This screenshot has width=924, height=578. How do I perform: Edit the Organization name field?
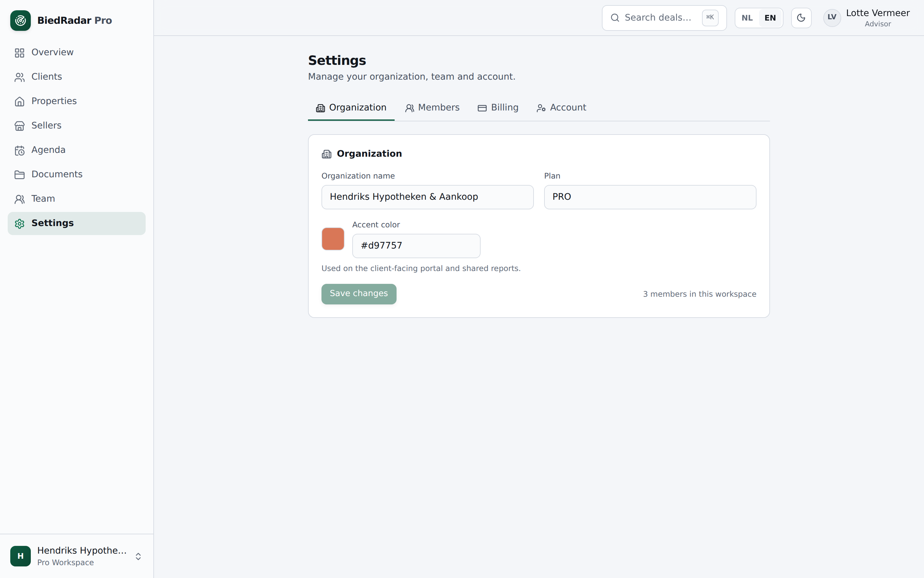pyautogui.click(x=427, y=197)
